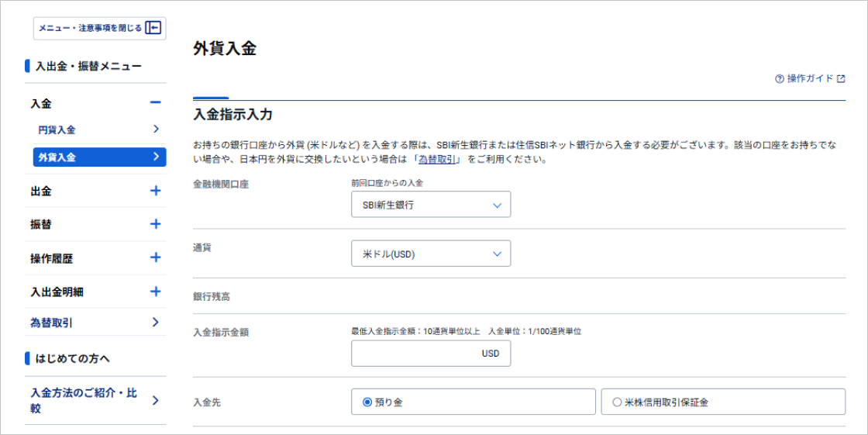The image size is (868, 435).
Task: Click the 為替取引 sidebar chevron arrow
Action: [156, 322]
